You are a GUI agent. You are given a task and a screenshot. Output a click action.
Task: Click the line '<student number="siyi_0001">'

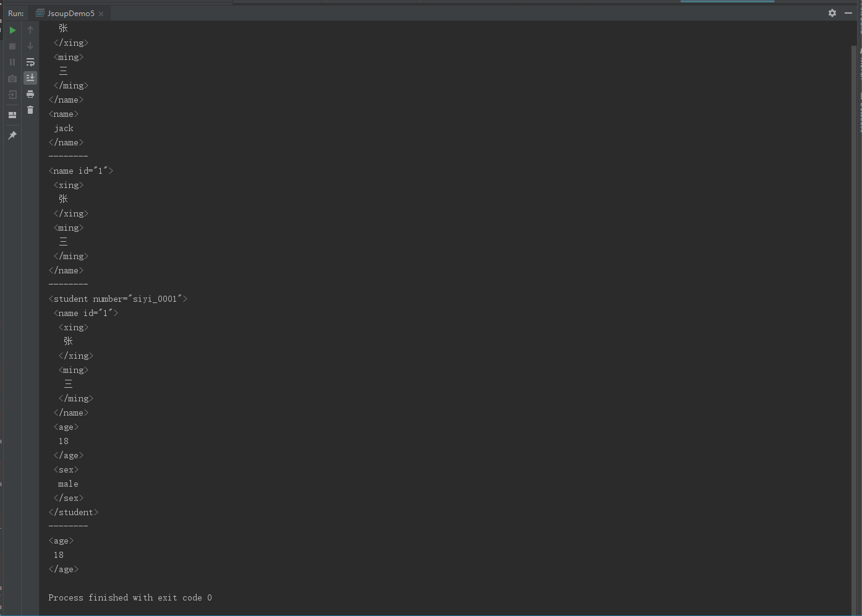coord(118,299)
